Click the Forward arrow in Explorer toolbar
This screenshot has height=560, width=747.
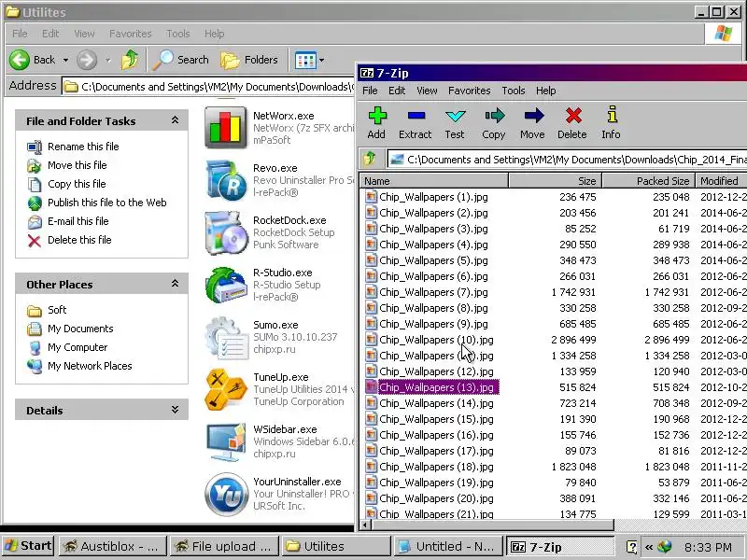87,60
